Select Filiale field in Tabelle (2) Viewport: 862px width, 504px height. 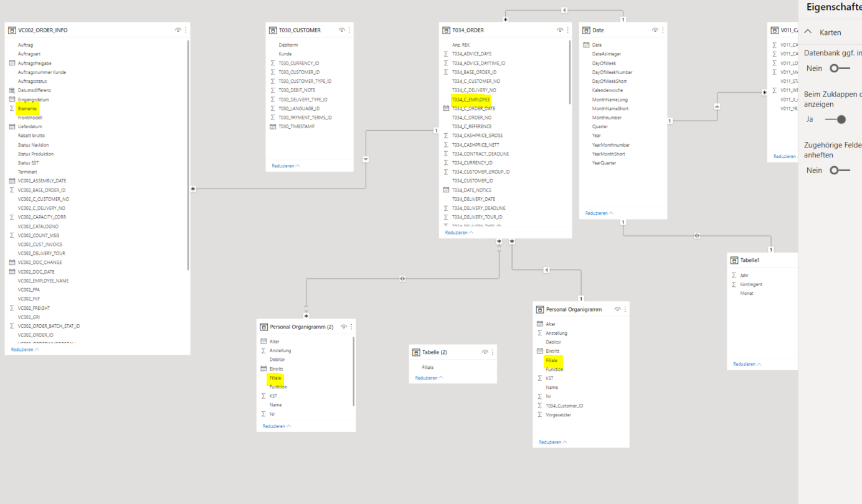coord(428,368)
